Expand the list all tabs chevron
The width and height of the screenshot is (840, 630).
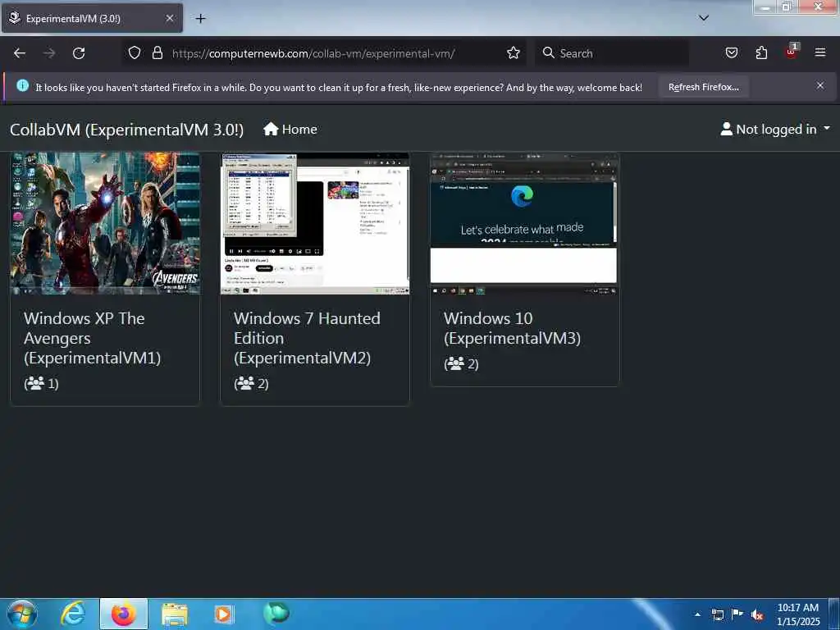(x=704, y=18)
